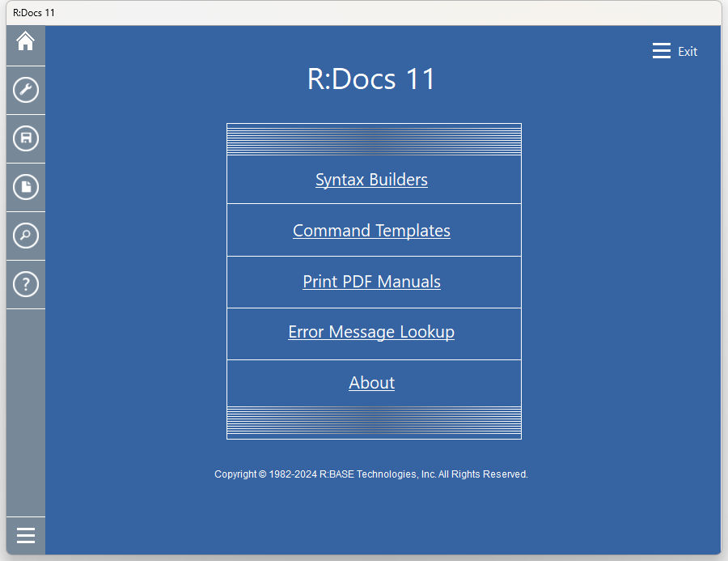This screenshot has width=728, height=561.
Task: Click the R:Docs 11 window title bar
Action: coord(363,13)
